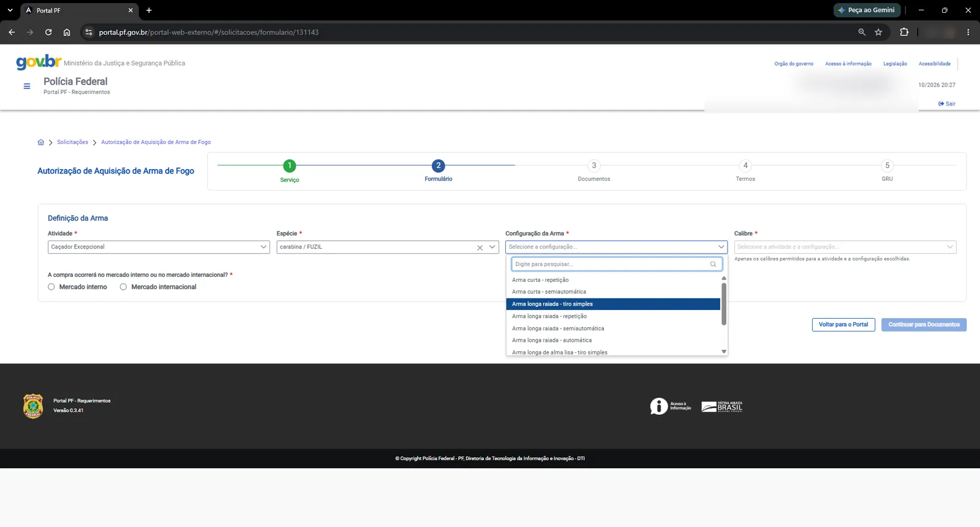Click the search magnifier in the dropdown search box
This screenshot has width=980, height=527.
[x=713, y=264]
